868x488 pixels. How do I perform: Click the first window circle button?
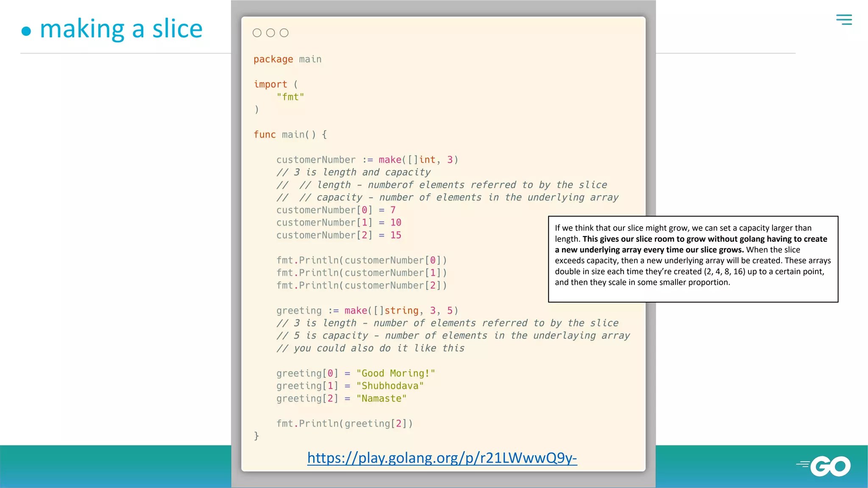tap(257, 33)
